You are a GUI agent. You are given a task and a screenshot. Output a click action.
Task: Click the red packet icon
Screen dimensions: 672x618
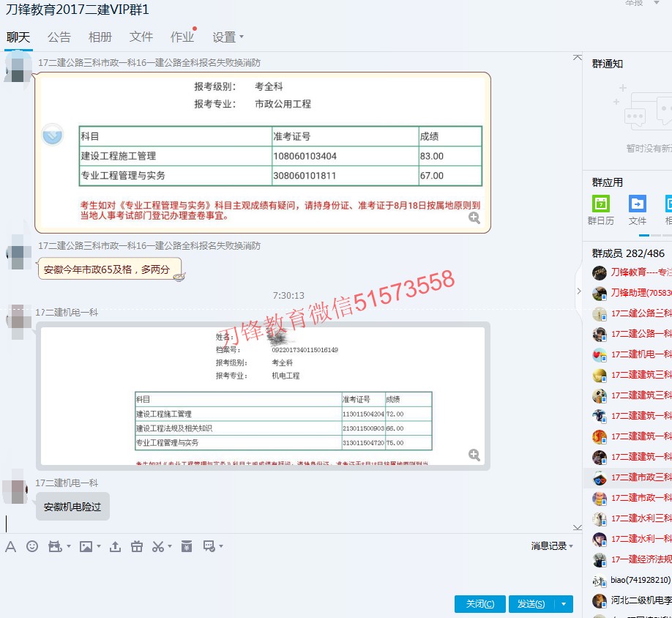click(187, 546)
